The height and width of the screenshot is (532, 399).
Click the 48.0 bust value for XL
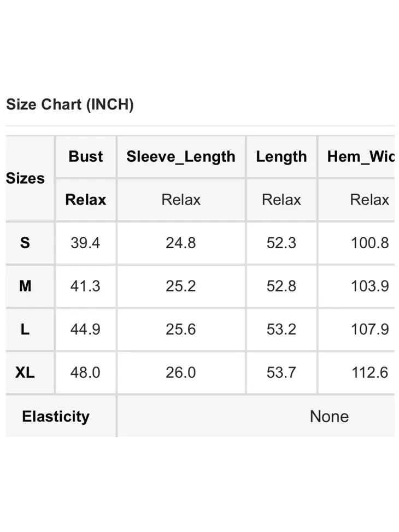point(85,372)
